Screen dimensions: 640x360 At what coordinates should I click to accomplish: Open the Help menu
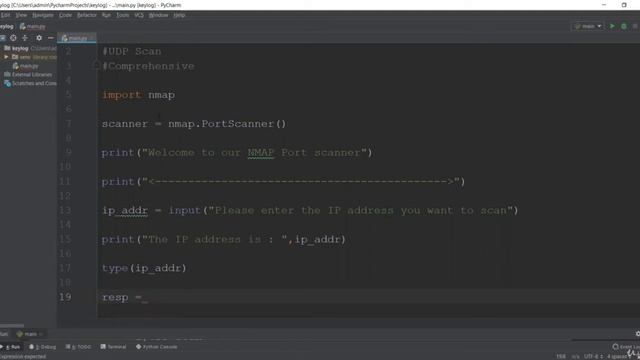[x=179, y=15]
